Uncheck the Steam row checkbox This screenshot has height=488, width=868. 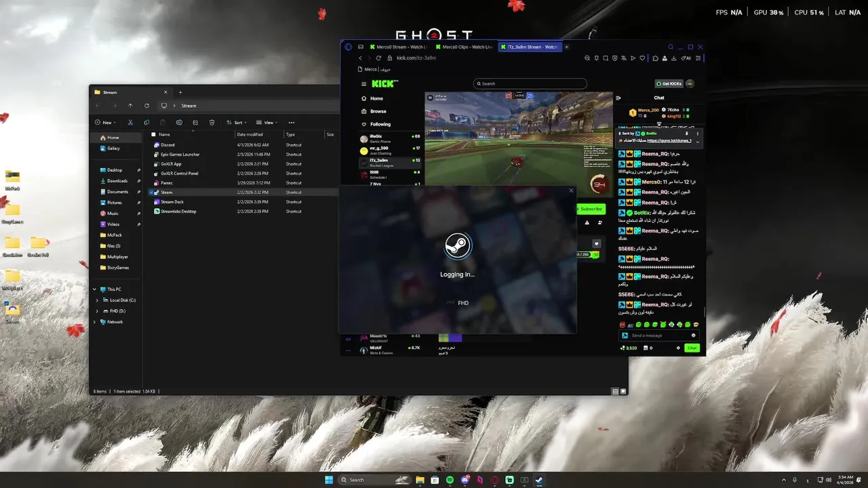153,192
